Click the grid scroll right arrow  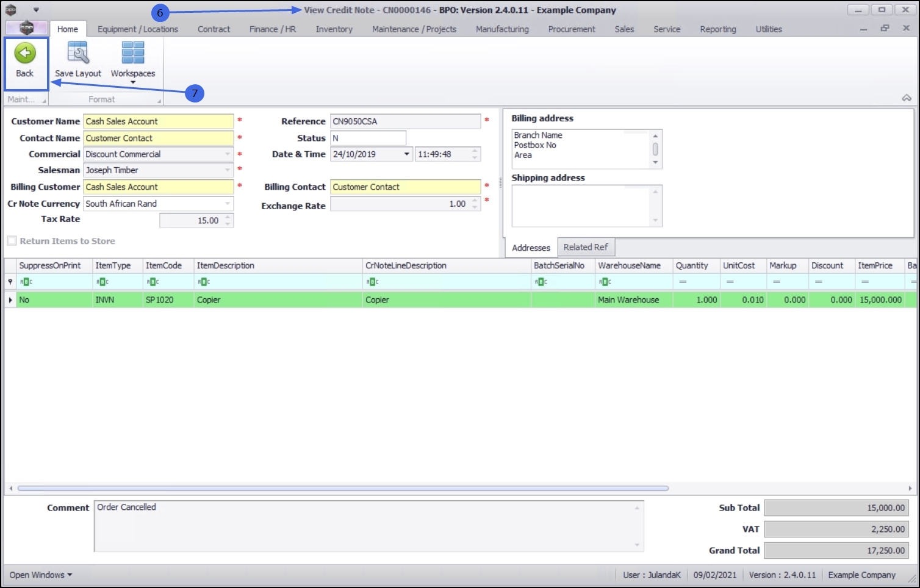(x=910, y=488)
